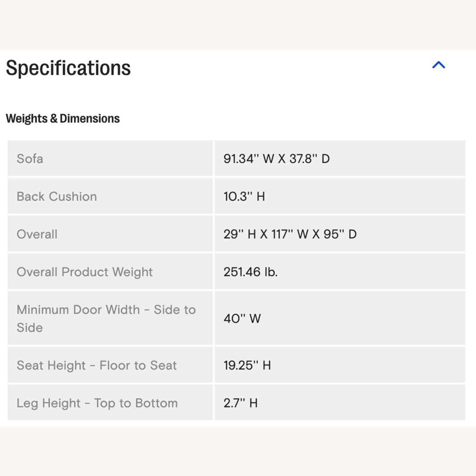
Task: Select the 251.46 lb. weight value
Action: point(250,272)
